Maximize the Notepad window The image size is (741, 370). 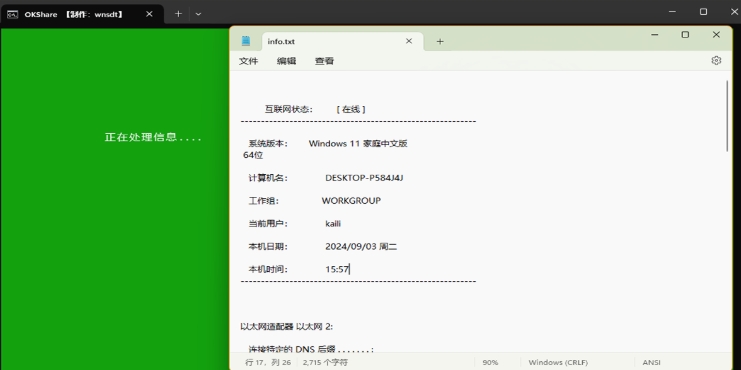tap(685, 34)
